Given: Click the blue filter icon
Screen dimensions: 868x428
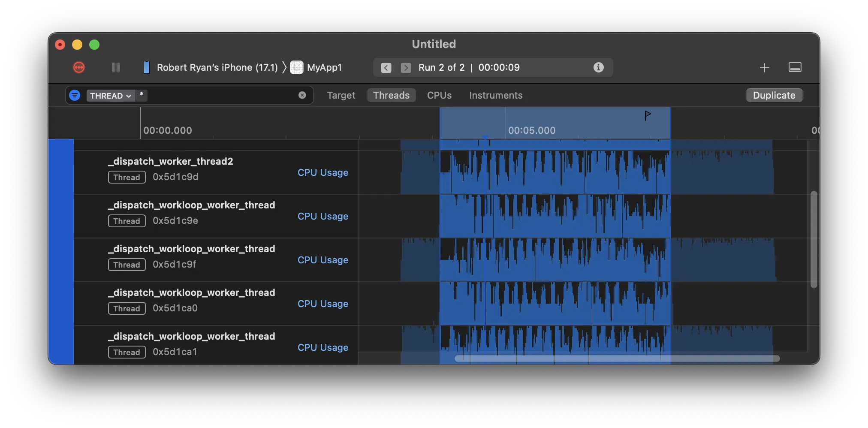Looking at the screenshot, I should point(75,95).
